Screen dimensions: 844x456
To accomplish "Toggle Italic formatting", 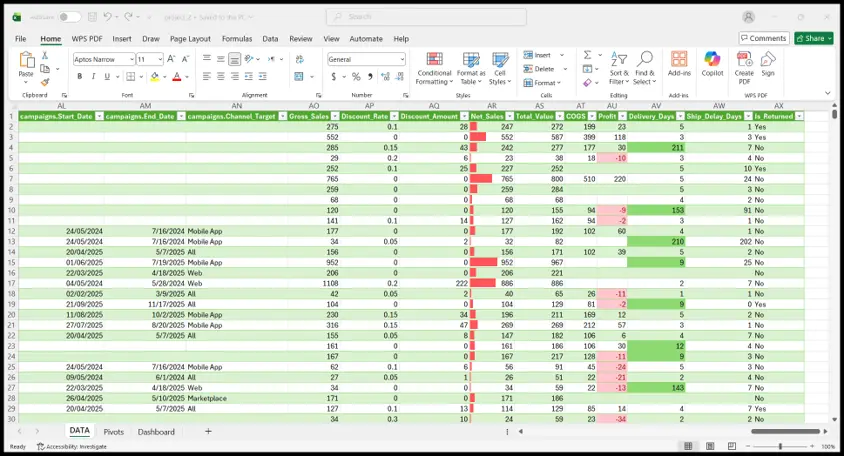I will click(93, 76).
